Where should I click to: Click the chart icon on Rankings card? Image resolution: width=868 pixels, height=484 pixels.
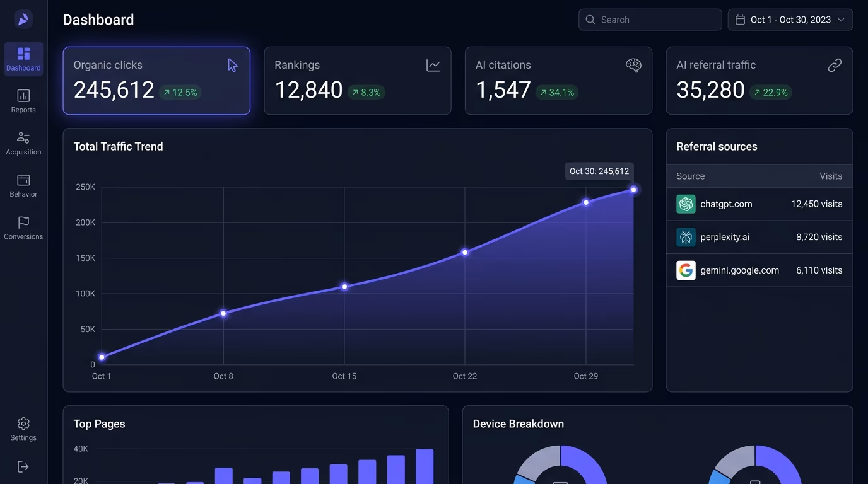(x=433, y=66)
